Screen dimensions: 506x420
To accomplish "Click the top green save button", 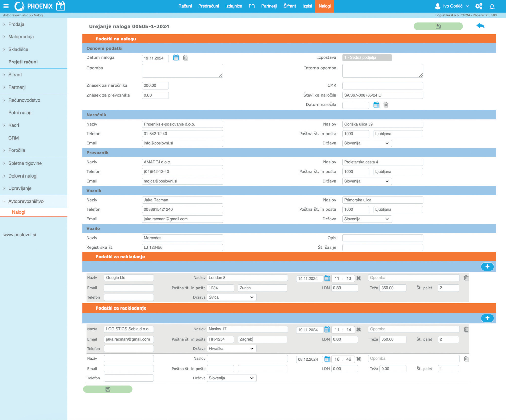I will [x=438, y=26].
